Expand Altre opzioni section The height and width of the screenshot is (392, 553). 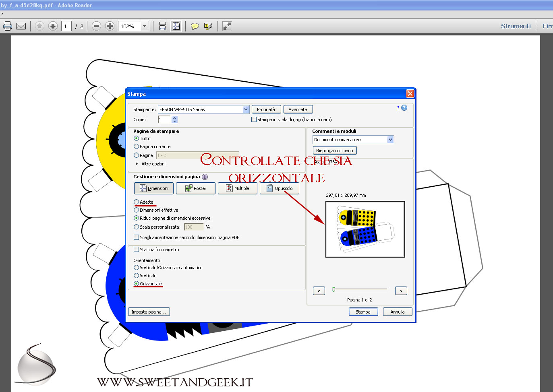[x=137, y=164]
